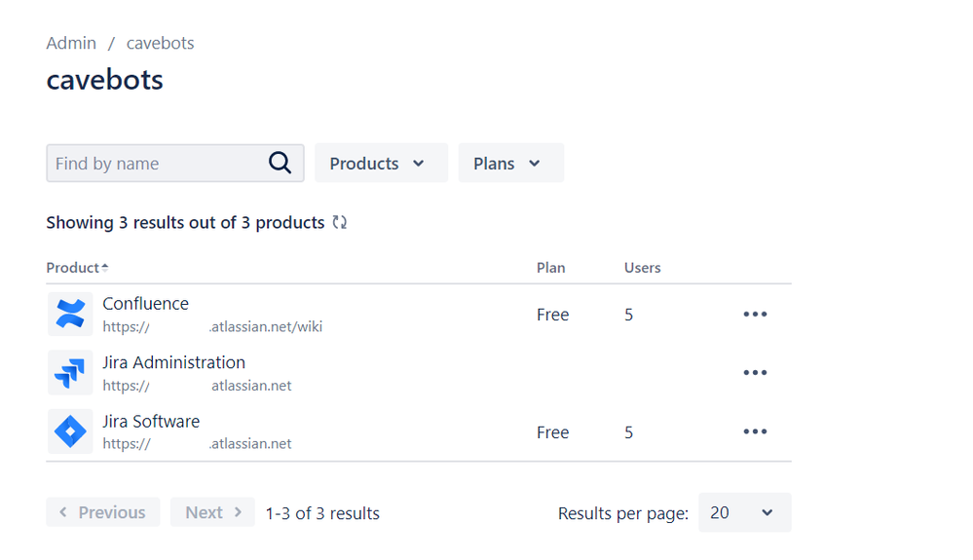The width and height of the screenshot is (973, 560).
Task: Open the cavebots breadcrumb link
Action: tap(160, 43)
